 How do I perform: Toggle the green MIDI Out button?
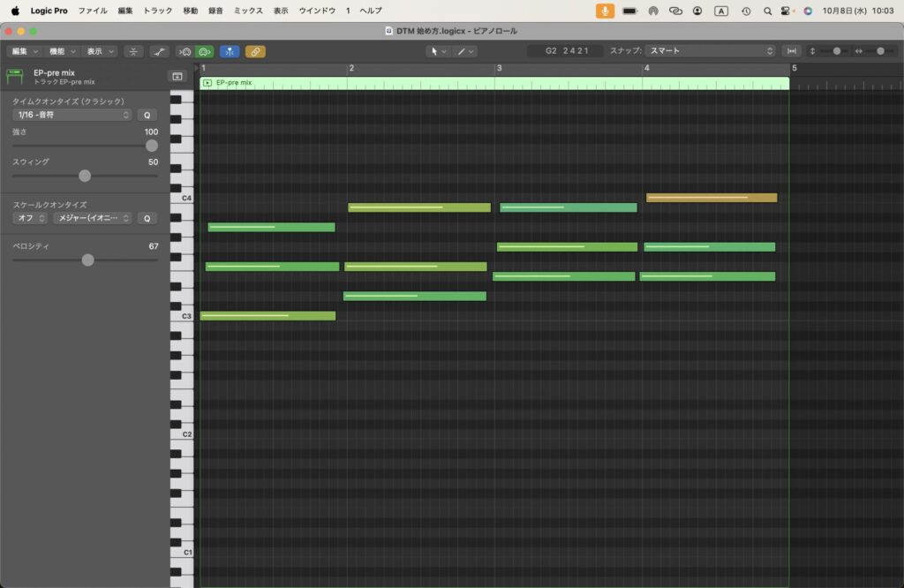click(204, 51)
